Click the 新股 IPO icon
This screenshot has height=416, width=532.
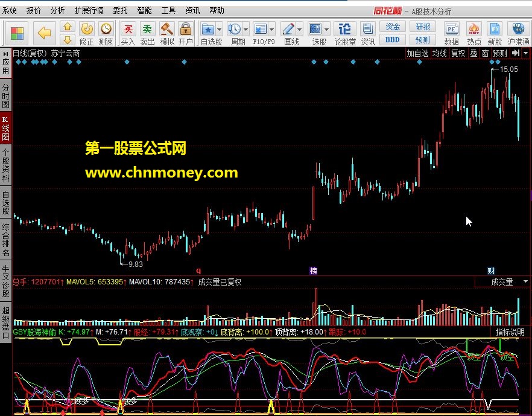(495, 29)
